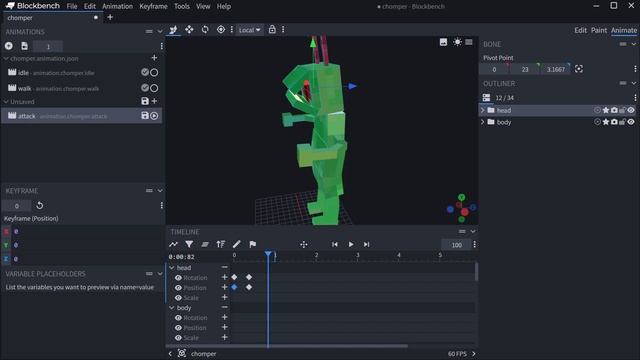Click the keyframe slider value 0
Viewport: 640px width, 360px height.
[16, 206]
